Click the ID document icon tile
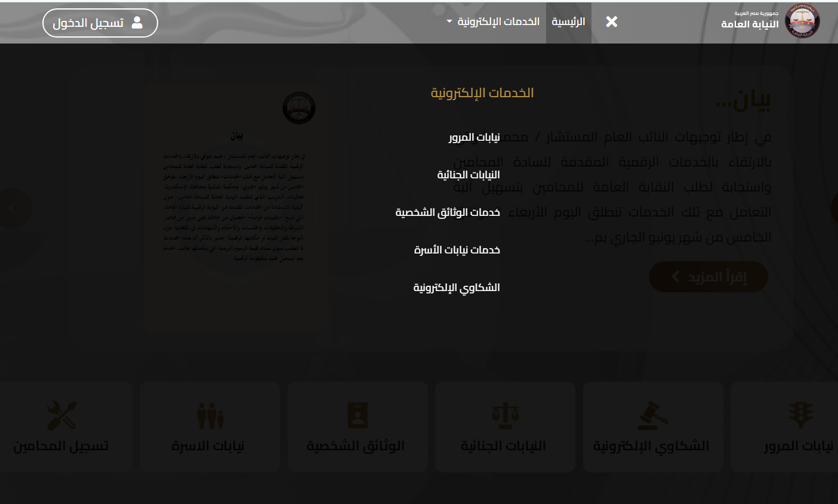The image size is (838, 504). click(357, 415)
